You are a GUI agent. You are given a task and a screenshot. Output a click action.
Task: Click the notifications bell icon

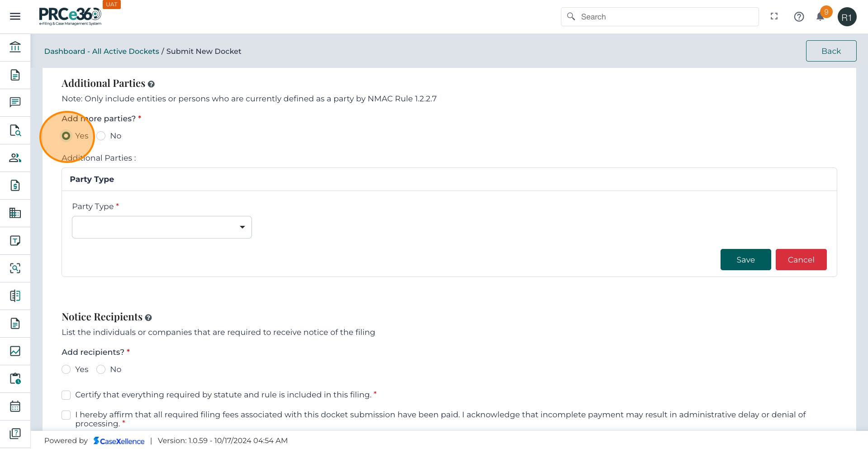coord(820,17)
